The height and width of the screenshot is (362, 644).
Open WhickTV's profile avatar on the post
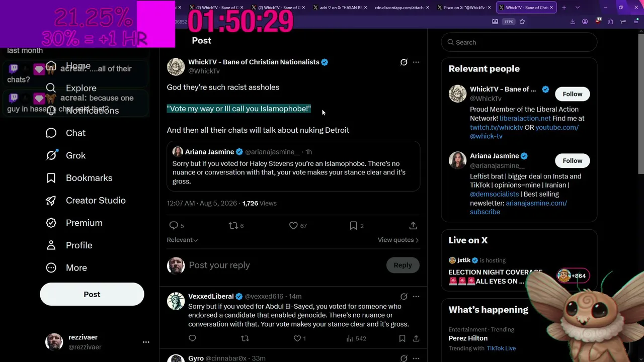[176, 67]
